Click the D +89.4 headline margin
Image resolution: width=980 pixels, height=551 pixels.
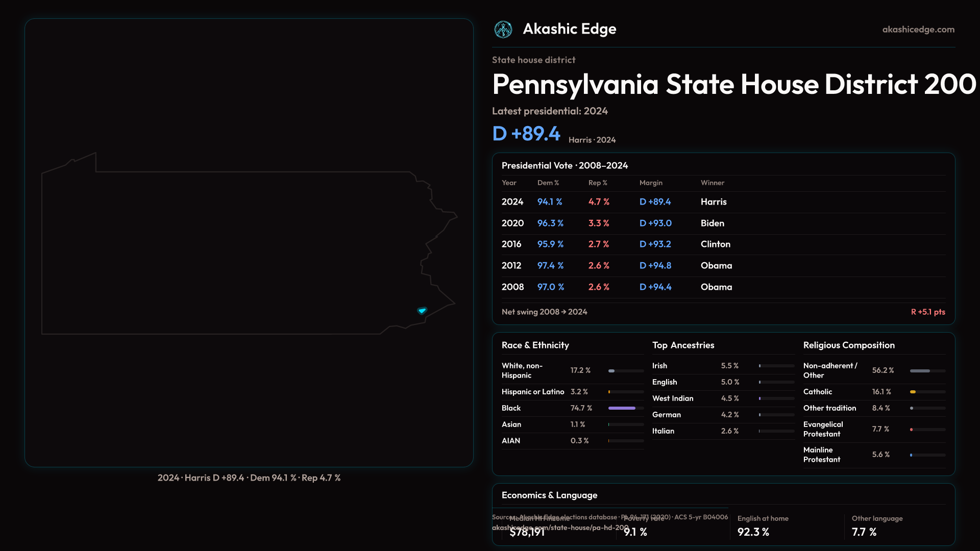526,134
